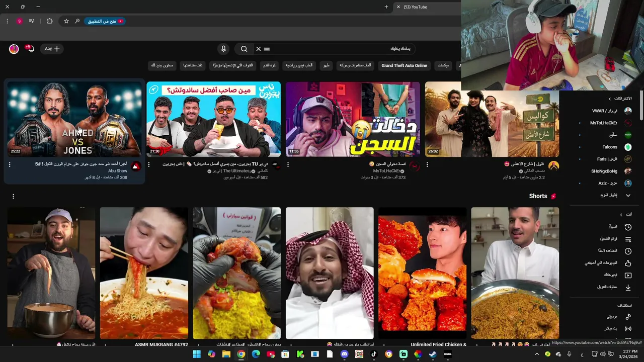Click the magnifying glass search button

(x=244, y=49)
